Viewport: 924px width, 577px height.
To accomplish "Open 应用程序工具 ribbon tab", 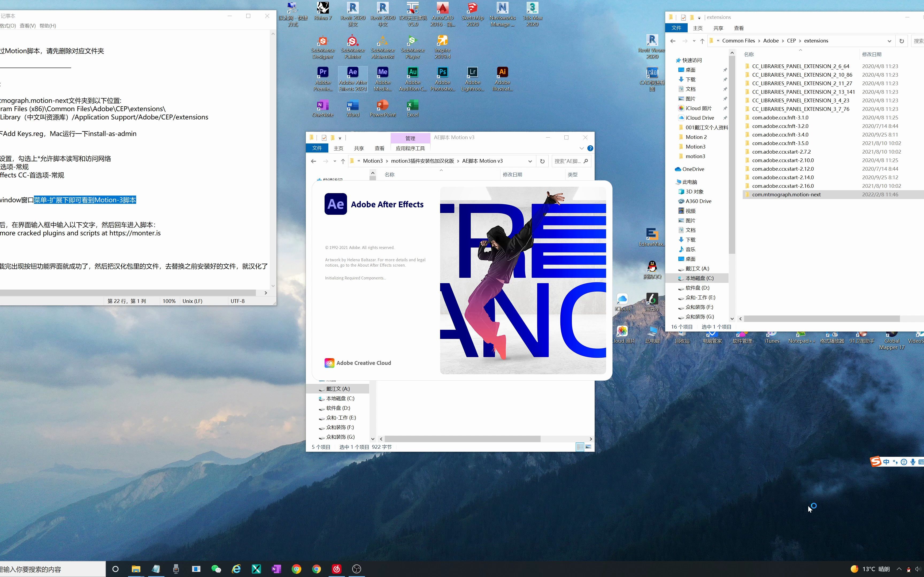I will pyautogui.click(x=410, y=149).
